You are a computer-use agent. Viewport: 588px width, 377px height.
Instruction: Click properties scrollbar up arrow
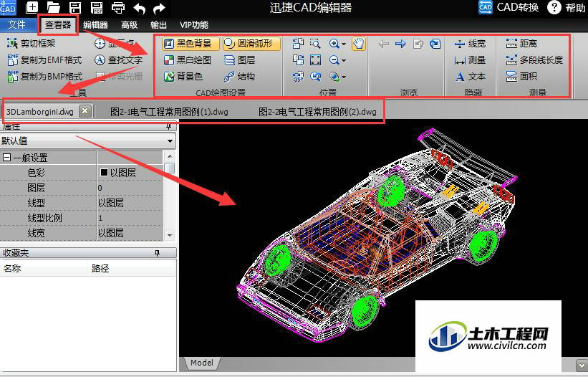[x=170, y=156]
